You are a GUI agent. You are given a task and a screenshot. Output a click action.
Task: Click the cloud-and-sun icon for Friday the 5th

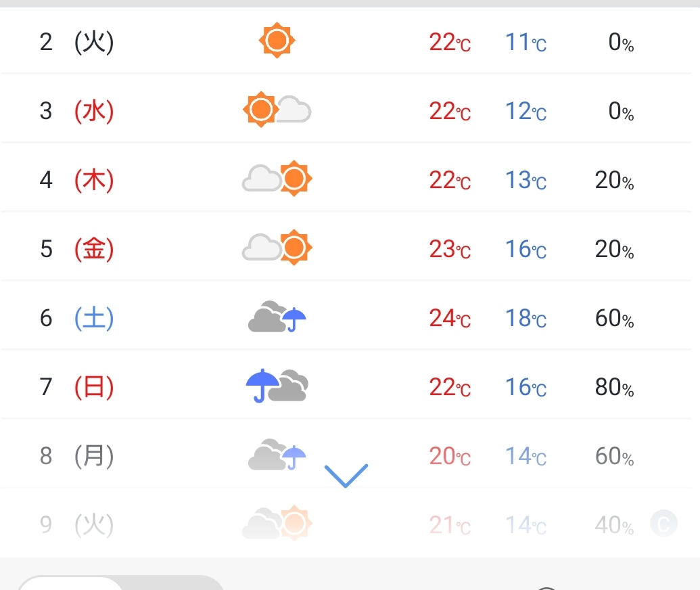pyautogui.click(x=277, y=248)
